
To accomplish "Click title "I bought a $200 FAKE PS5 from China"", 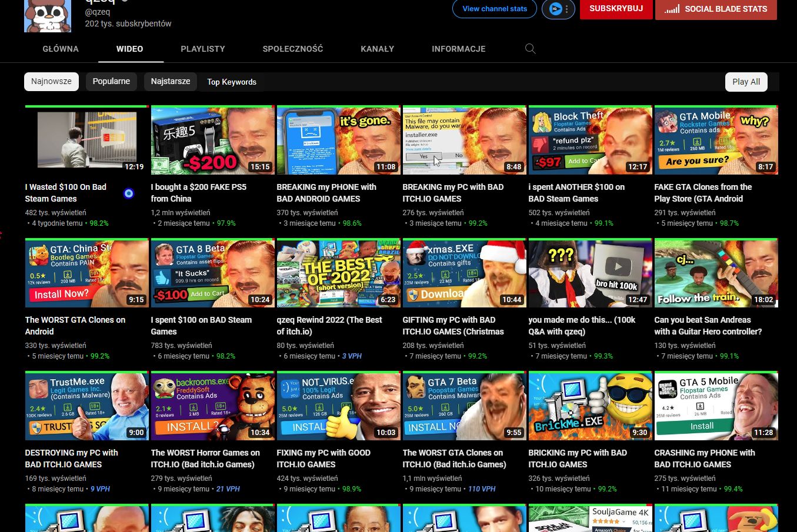I will coord(199,193).
